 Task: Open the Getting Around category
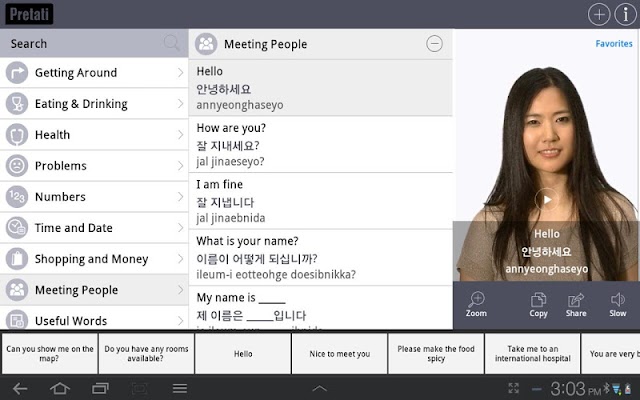click(94, 73)
